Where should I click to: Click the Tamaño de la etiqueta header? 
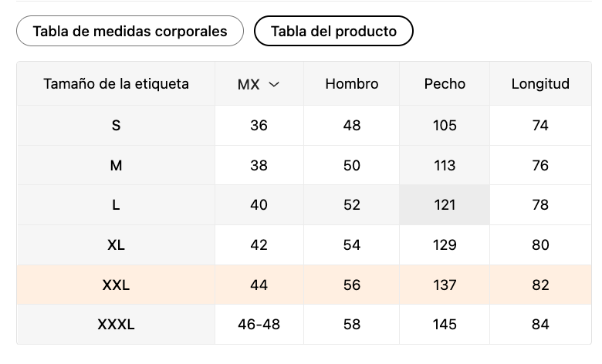click(116, 84)
